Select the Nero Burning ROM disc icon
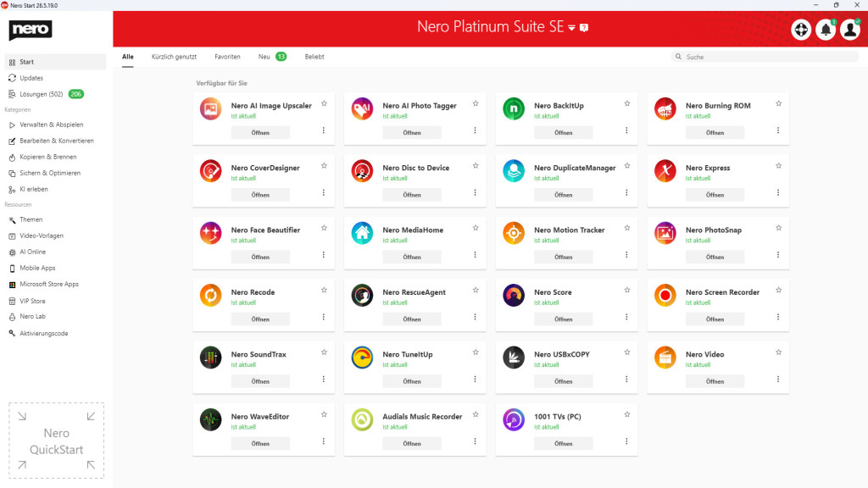 tap(665, 109)
